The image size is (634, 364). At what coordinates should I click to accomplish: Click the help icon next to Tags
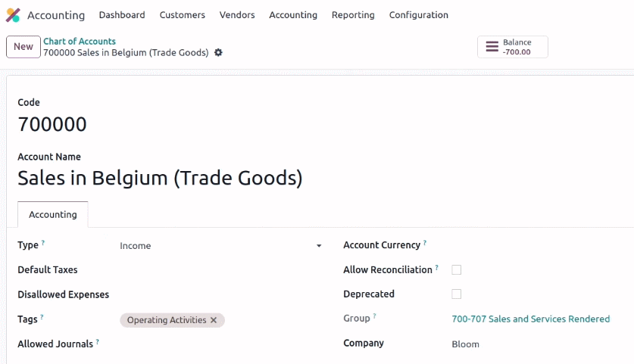[42, 317]
